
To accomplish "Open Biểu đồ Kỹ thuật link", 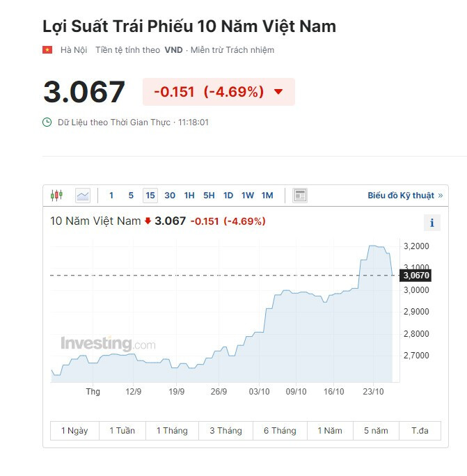I will coord(405,196).
